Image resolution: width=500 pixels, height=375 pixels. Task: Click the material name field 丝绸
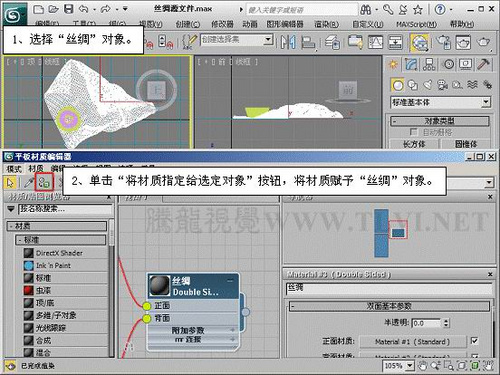click(x=389, y=288)
